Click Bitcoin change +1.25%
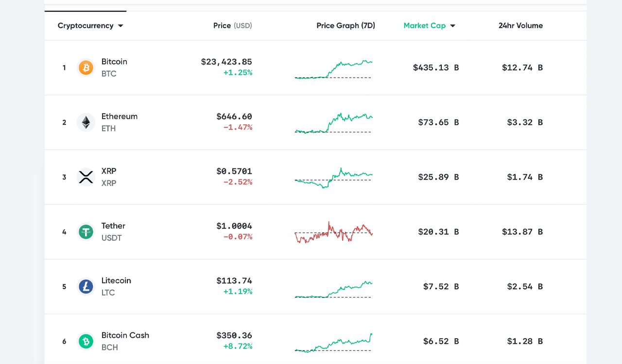The height and width of the screenshot is (364, 622). tap(238, 73)
